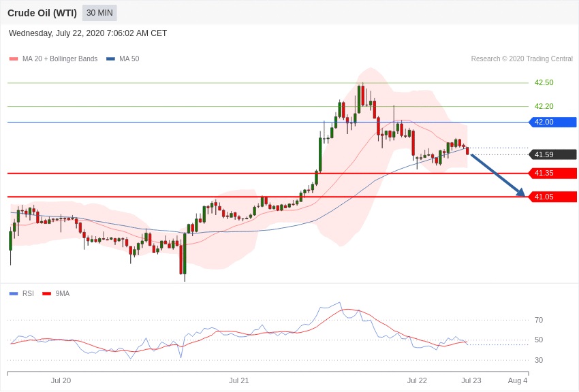
Task: Click the Jul 21 date axis label
Action: click(x=239, y=380)
